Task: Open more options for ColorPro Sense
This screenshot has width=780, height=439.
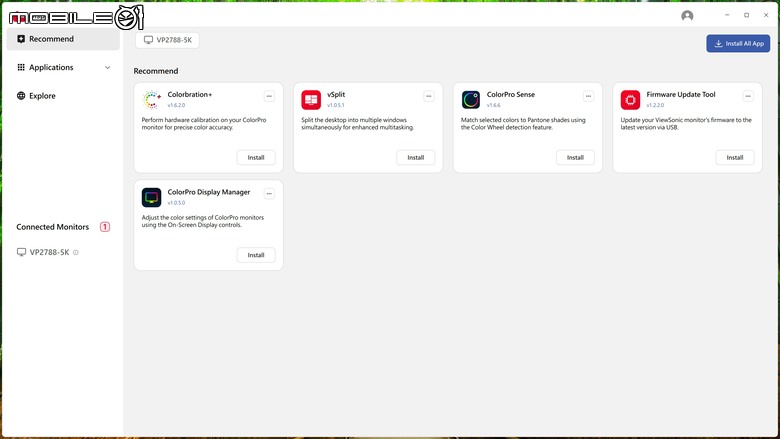Action: [588, 96]
